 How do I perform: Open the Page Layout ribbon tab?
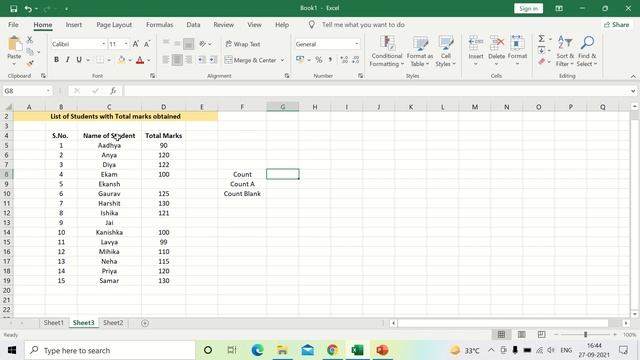(x=114, y=25)
